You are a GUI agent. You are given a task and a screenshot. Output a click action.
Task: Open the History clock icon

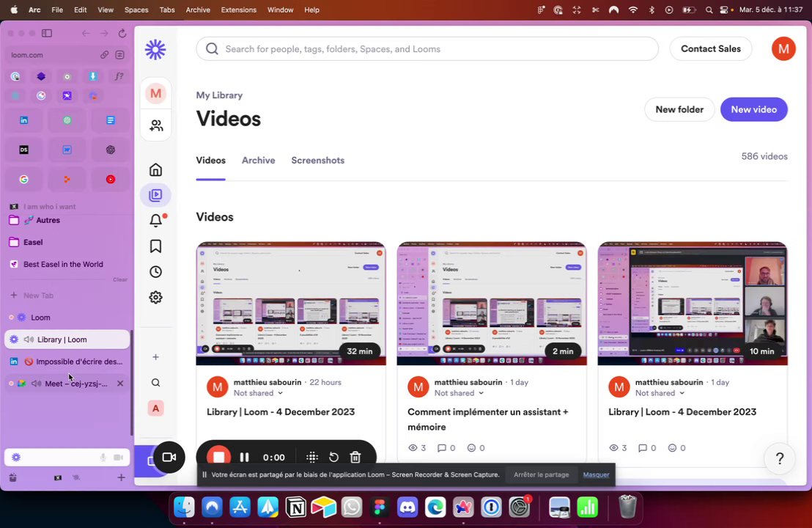(155, 271)
